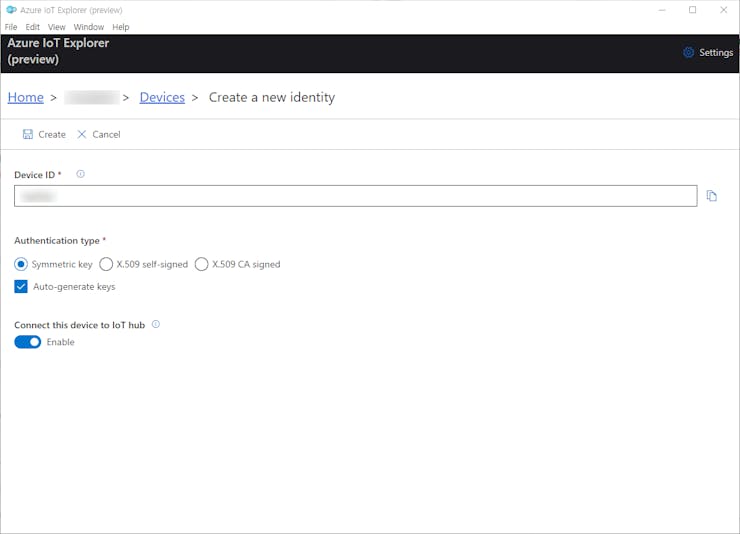This screenshot has width=740, height=534.
Task: Maximize the Azure IoT Explorer window
Action: (x=692, y=10)
